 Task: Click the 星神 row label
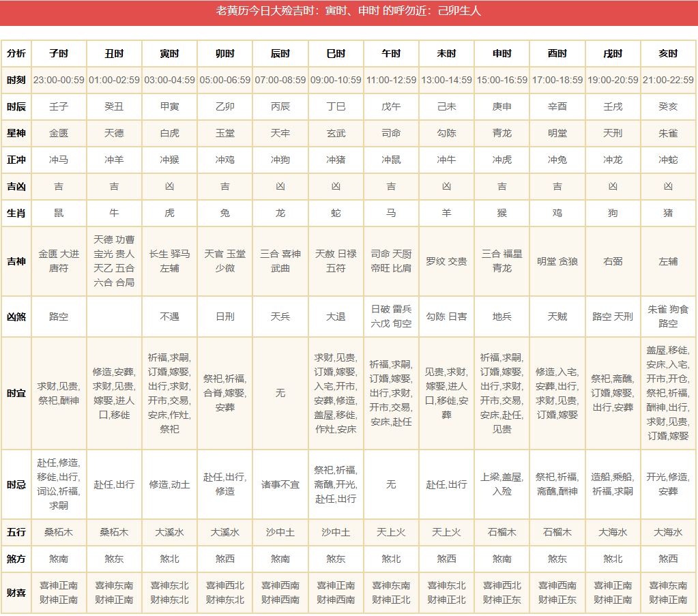[x=16, y=134]
